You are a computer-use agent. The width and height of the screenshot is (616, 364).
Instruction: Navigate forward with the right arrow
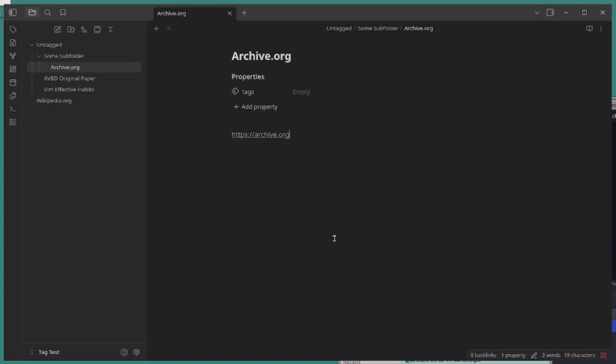coord(168,28)
